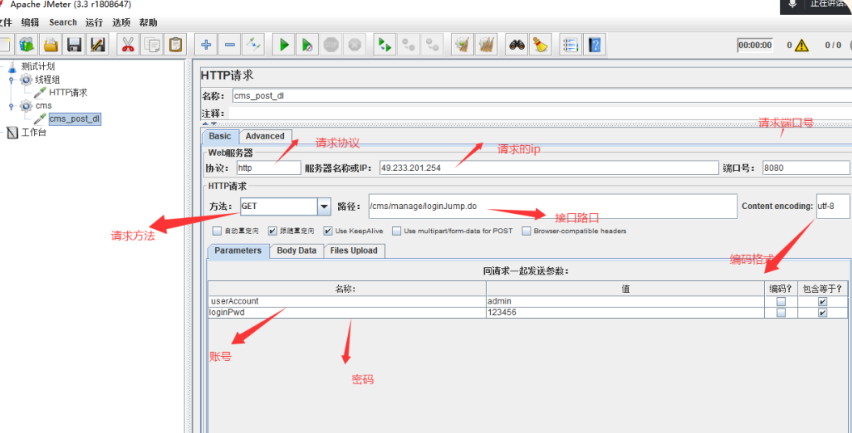The height and width of the screenshot is (433, 852).
Task: Click the greyed-out Stop icon
Action: [331, 45]
